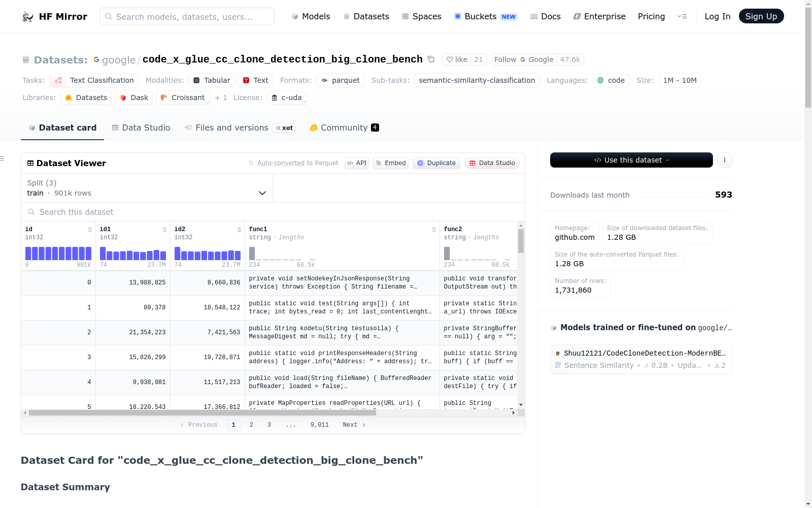
Task: Click the Previous page button
Action: [199, 425]
